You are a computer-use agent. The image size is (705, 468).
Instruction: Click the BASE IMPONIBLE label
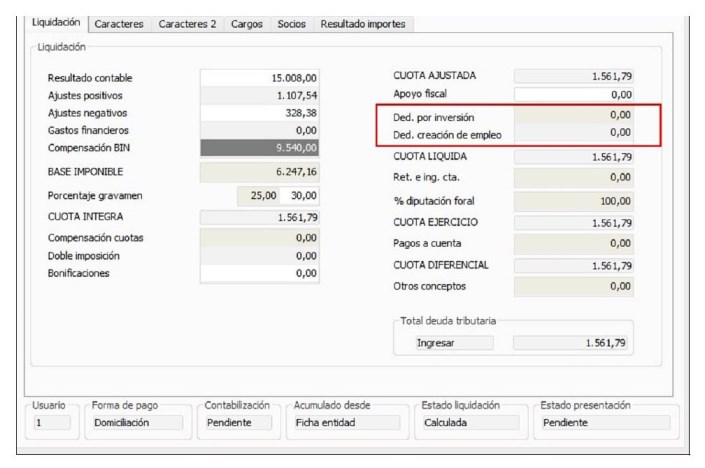coord(85,172)
